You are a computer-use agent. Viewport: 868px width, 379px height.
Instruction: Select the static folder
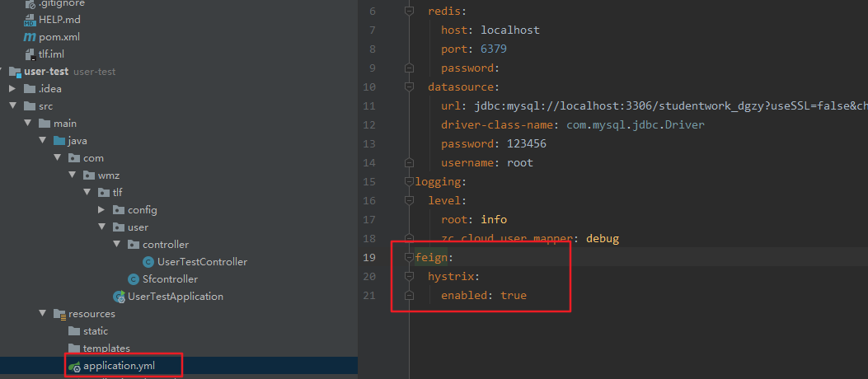click(x=96, y=331)
